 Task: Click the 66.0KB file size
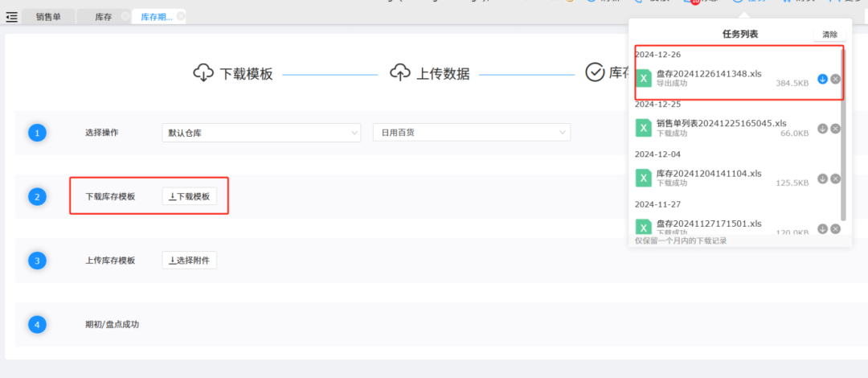coord(795,133)
